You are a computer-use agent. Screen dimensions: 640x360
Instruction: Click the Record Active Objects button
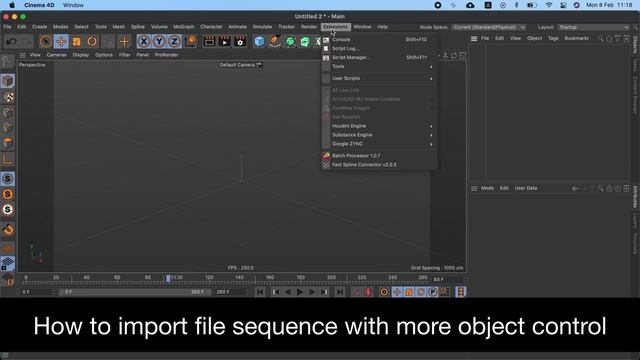[356, 292]
